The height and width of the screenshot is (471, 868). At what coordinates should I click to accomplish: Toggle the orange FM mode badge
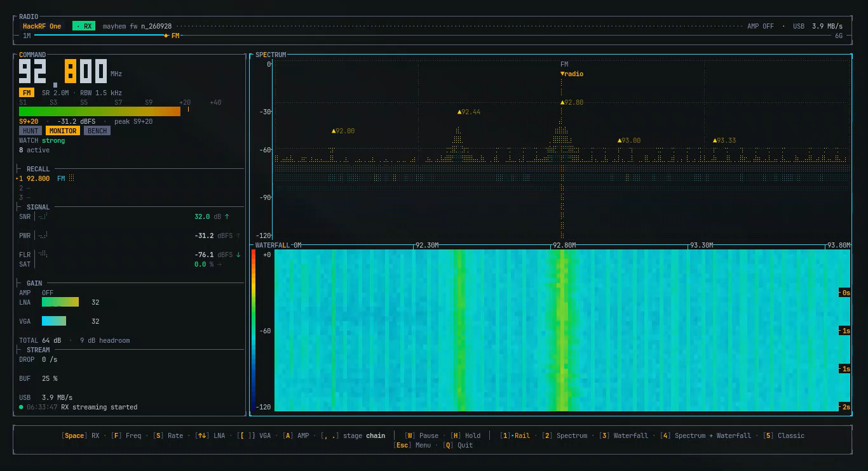tap(27, 93)
